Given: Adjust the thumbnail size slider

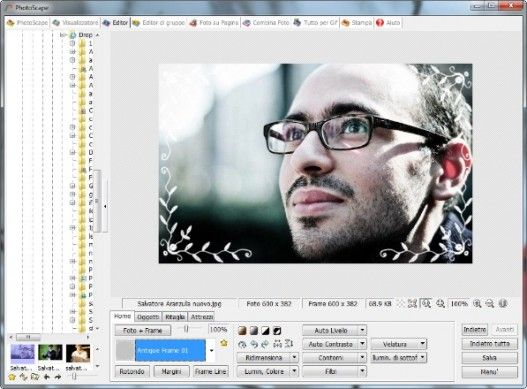Looking at the screenshot, I should click(x=74, y=377).
